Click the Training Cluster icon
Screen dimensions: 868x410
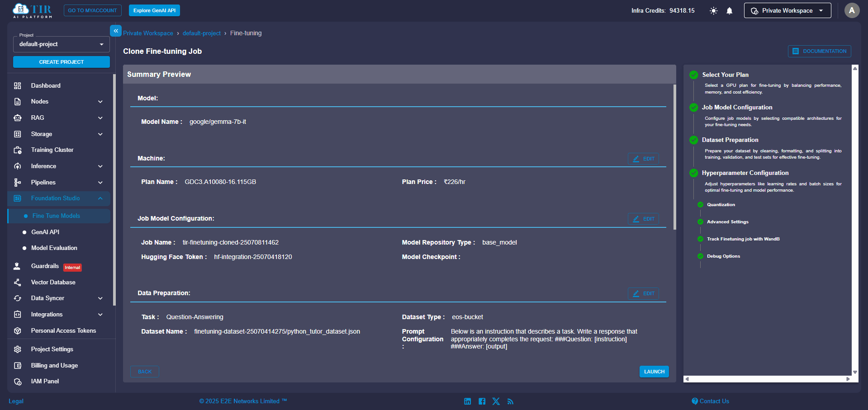tap(18, 150)
